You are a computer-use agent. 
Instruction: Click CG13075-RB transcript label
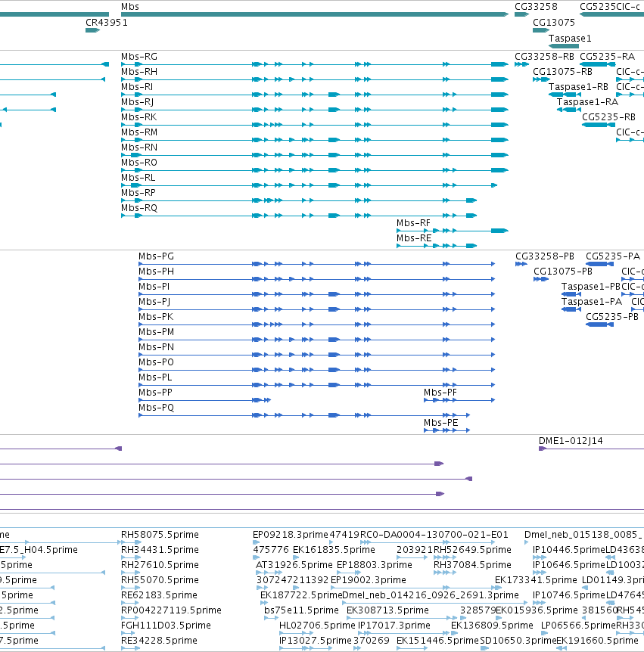tap(562, 72)
